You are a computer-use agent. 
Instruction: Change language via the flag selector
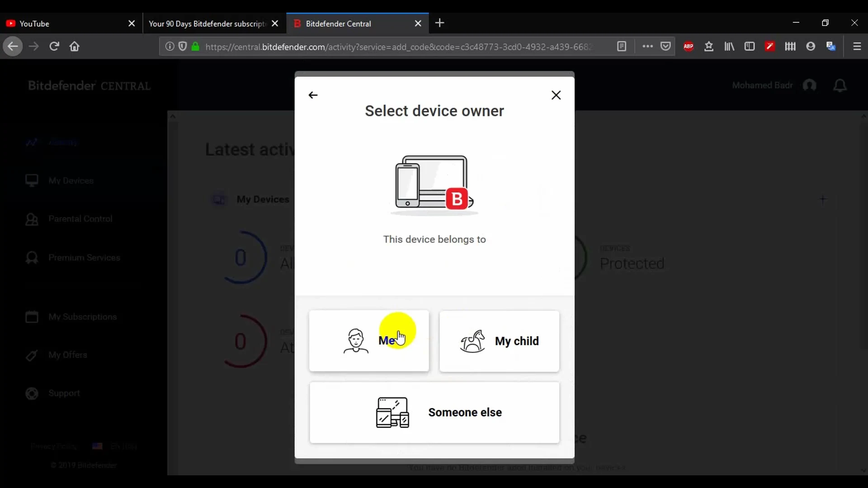click(x=114, y=446)
